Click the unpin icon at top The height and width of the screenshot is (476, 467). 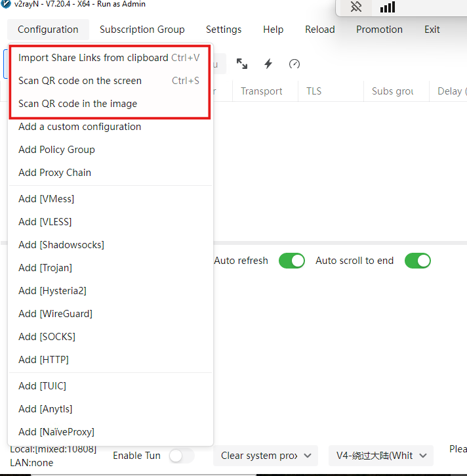(356, 7)
